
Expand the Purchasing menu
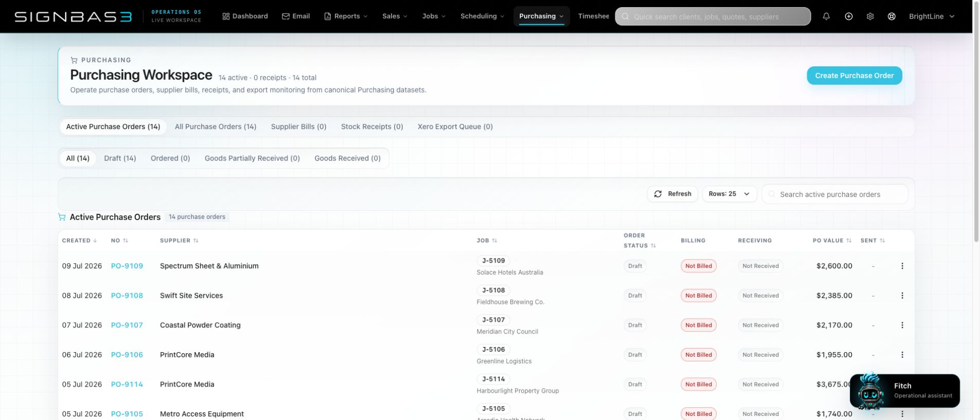pyautogui.click(x=541, y=16)
